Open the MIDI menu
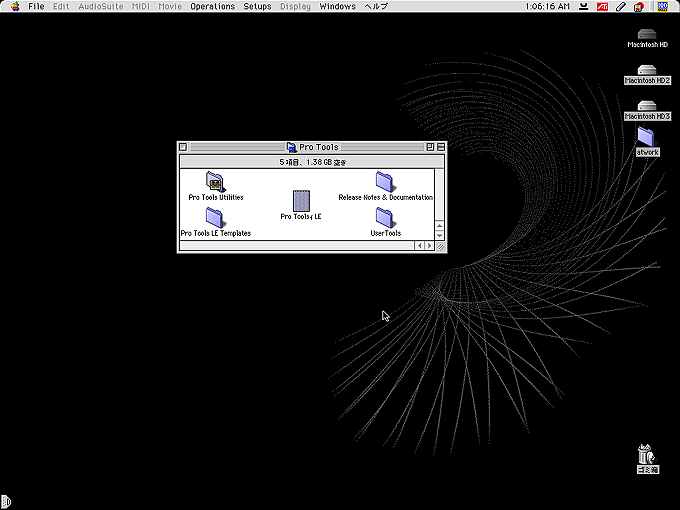 coord(141,6)
